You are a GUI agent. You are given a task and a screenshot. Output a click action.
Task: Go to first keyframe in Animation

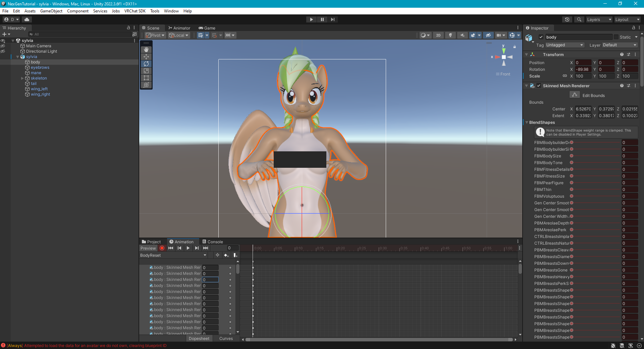tap(171, 248)
